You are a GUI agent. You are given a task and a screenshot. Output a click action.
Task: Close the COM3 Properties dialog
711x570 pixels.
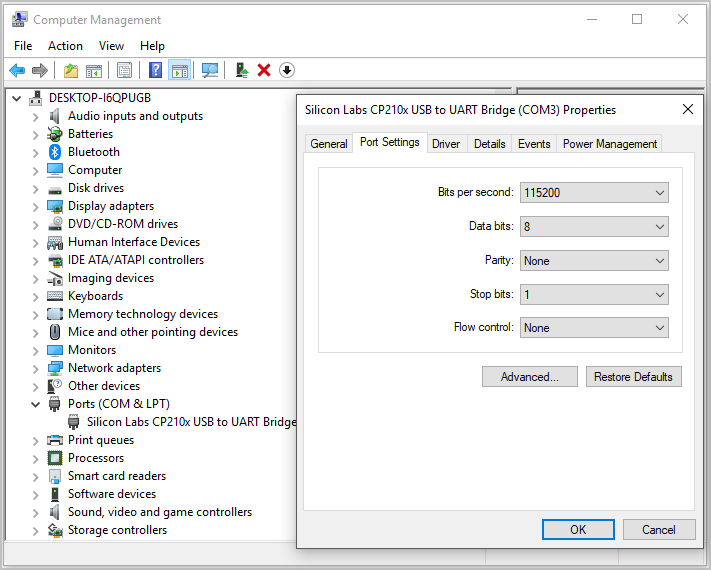tap(688, 109)
